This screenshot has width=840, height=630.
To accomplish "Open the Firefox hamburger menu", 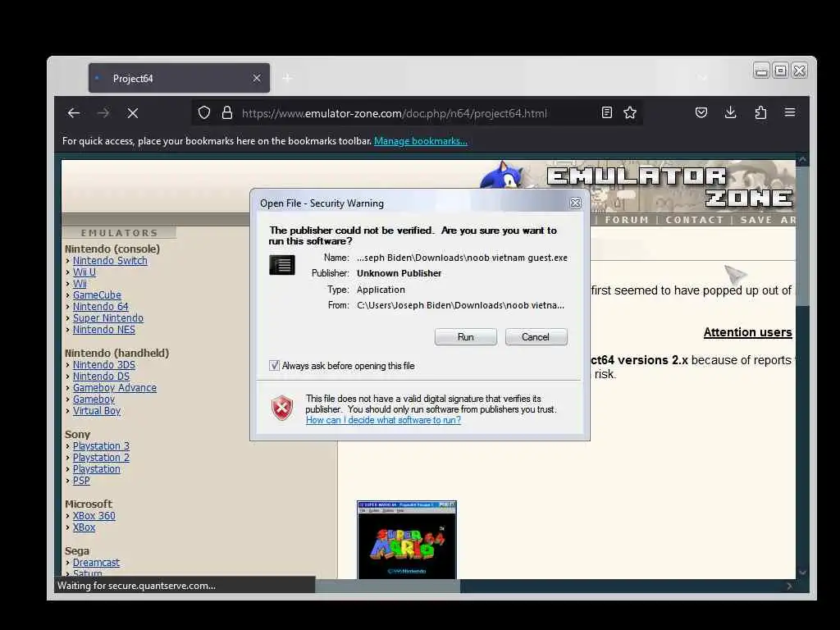I will (x=790, y=112).
